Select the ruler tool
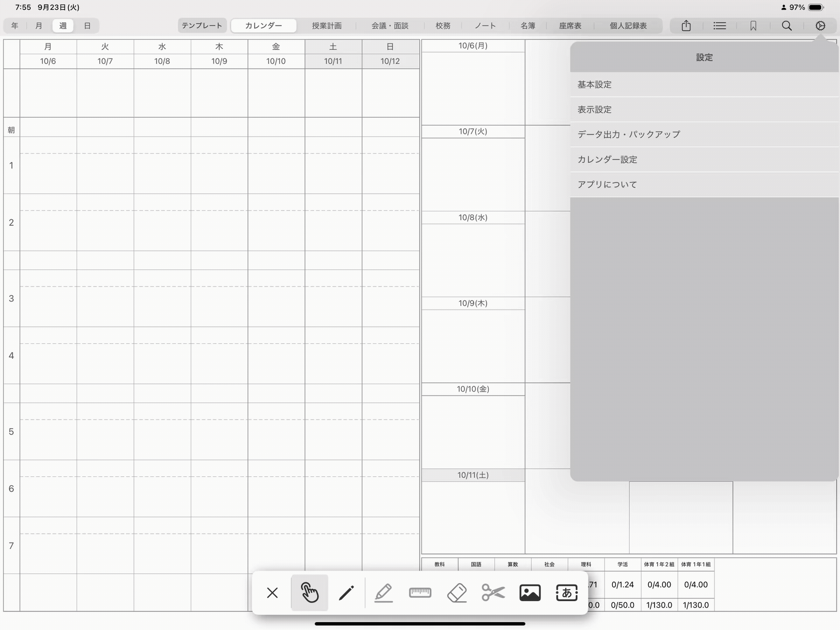 (420, 593)
